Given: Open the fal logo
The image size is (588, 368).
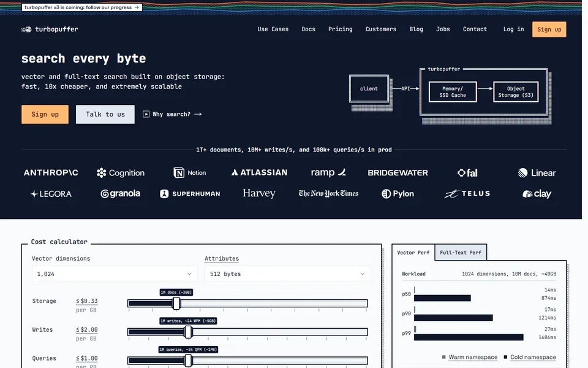Looking at the screenshot, I should coord(467,173).
